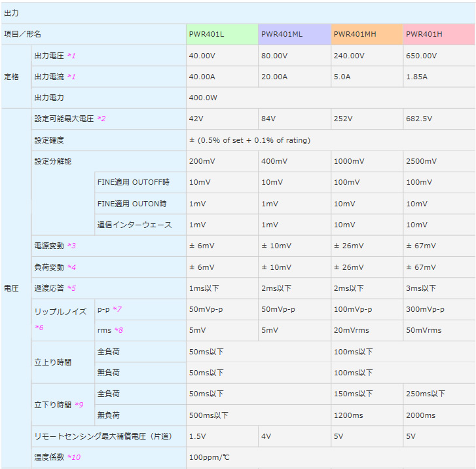Click the FINE適用 OUTOFF時 row label

tap(140, 182)
